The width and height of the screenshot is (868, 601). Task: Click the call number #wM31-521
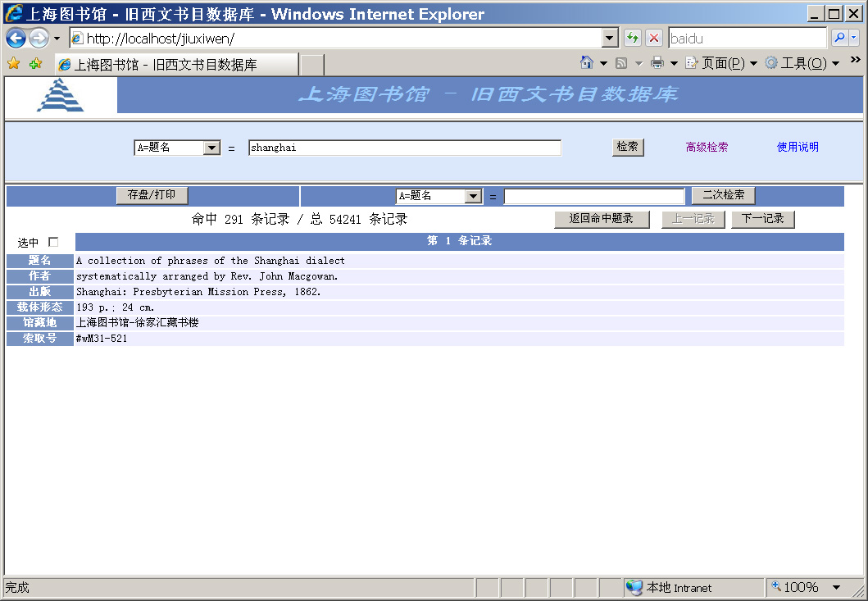(102, 338)
